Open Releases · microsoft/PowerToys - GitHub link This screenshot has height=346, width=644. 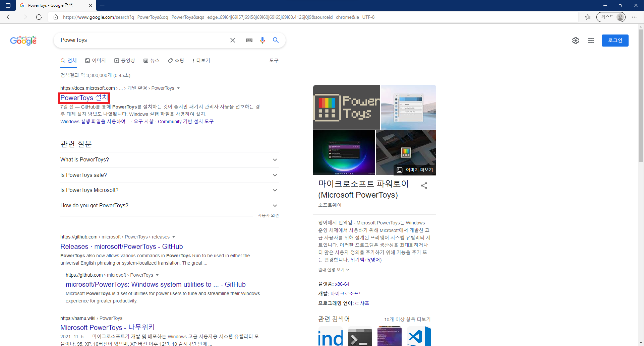pyautogui.click(x=122, y=247)
